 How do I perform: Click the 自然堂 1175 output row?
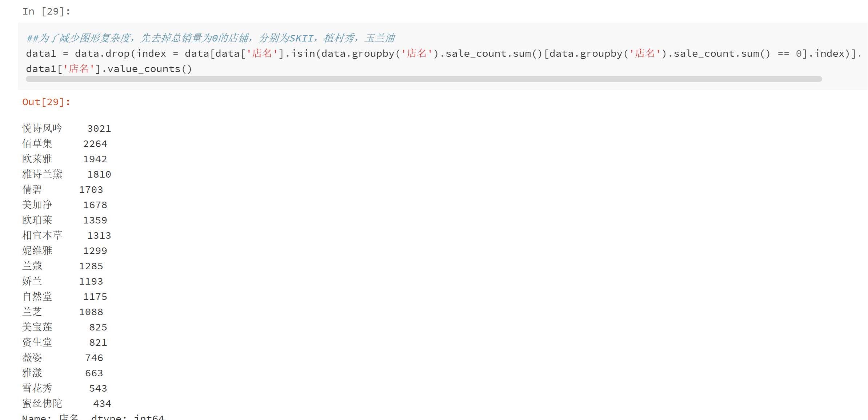click(x=65, y=297)
